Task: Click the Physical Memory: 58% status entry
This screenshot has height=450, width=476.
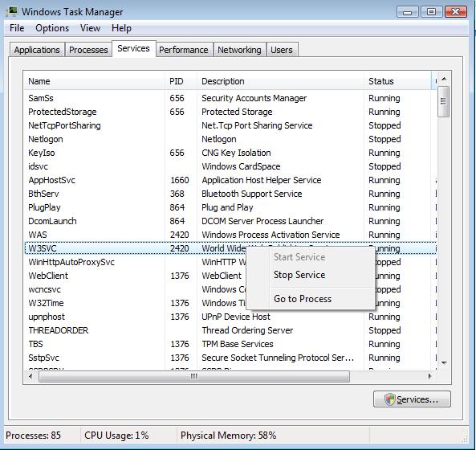Action: pyautogui.click(x=228, y=435)
